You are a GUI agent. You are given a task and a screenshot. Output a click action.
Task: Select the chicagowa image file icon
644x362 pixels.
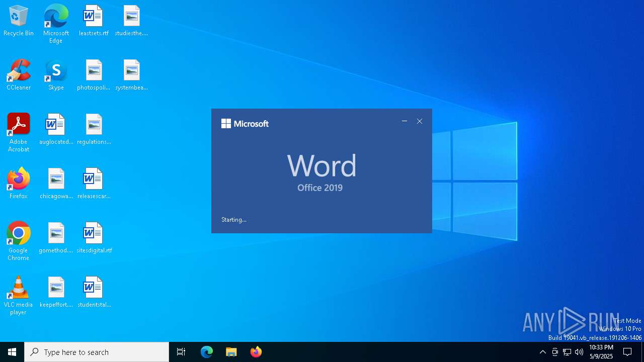pos(56,184)
